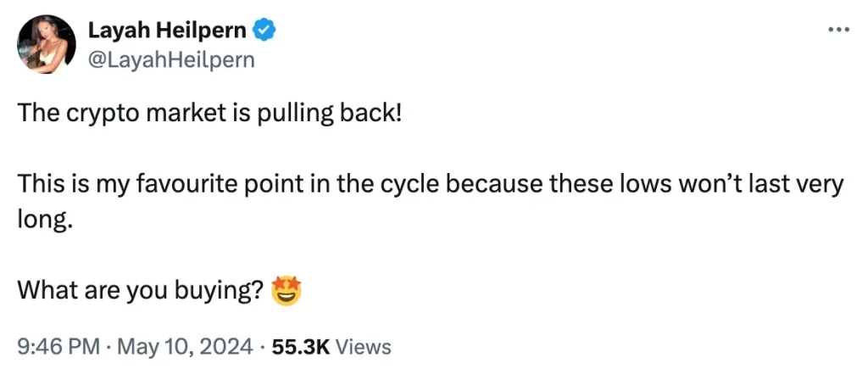This screenshot has height=380, width=868.
Task: Click the Views label
Action: pos(363,347)
